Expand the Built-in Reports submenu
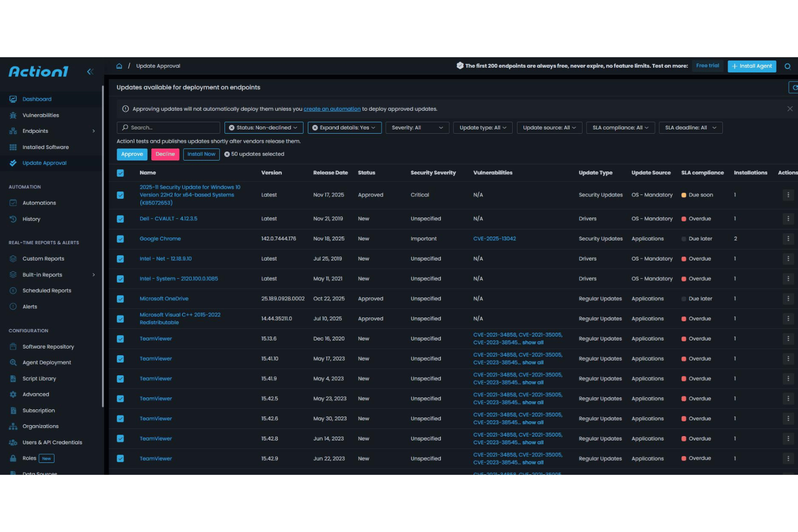Viewport: 798px width, 532px height. [93, 275]
